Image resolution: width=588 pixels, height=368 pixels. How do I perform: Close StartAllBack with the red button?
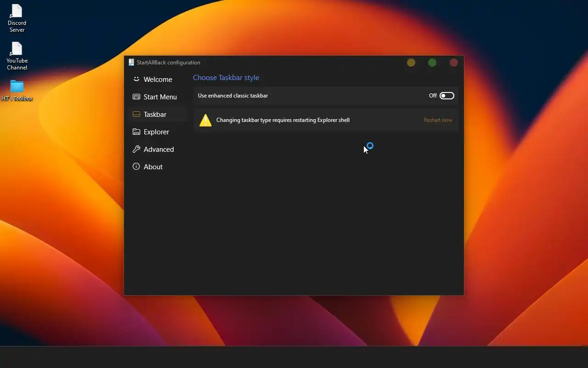453,63
